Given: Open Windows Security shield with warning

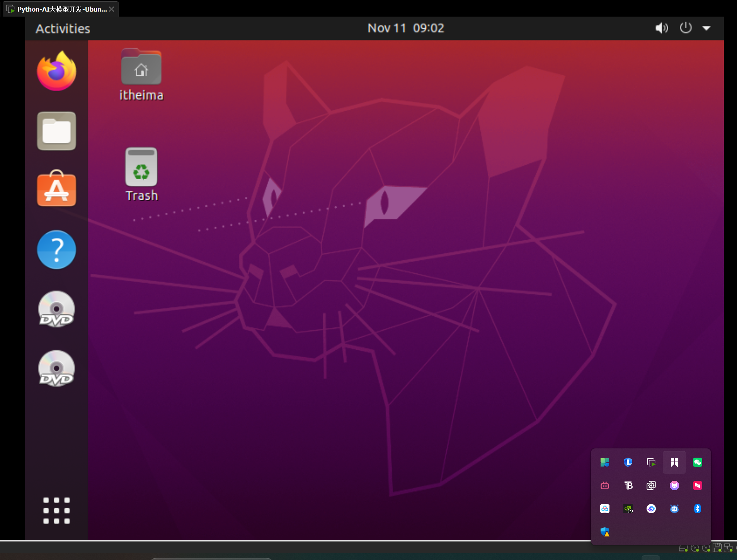Looking at the screenshot, I should (605, 532).
